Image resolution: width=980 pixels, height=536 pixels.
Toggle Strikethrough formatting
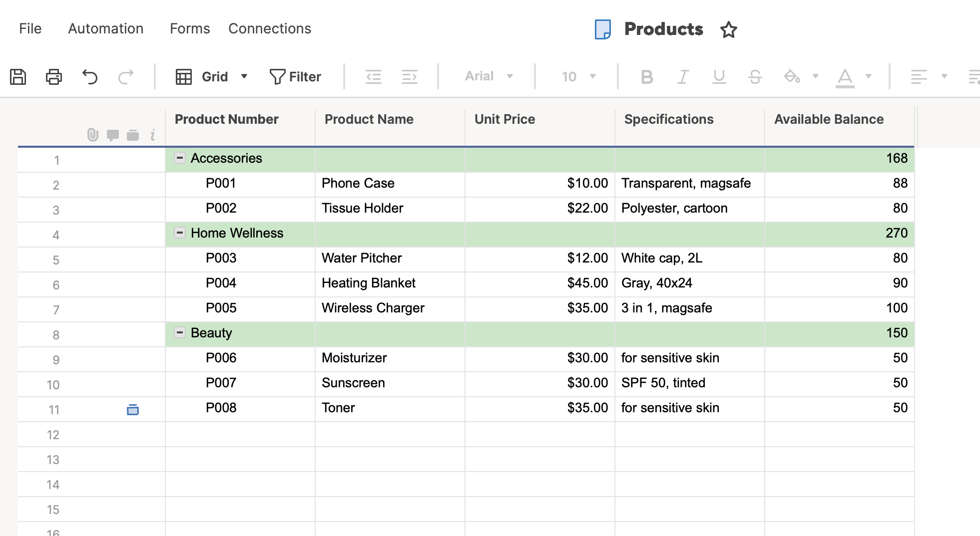[755, 77]
